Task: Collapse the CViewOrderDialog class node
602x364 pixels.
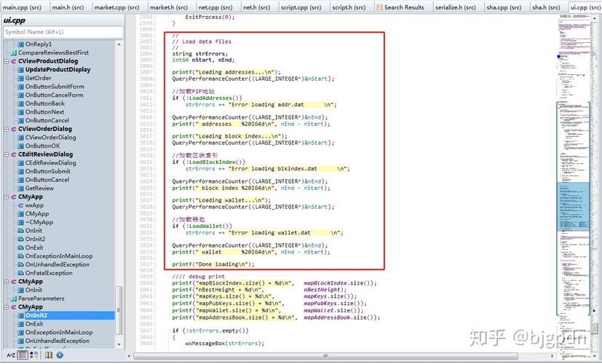Action: (x=7, y=129)
